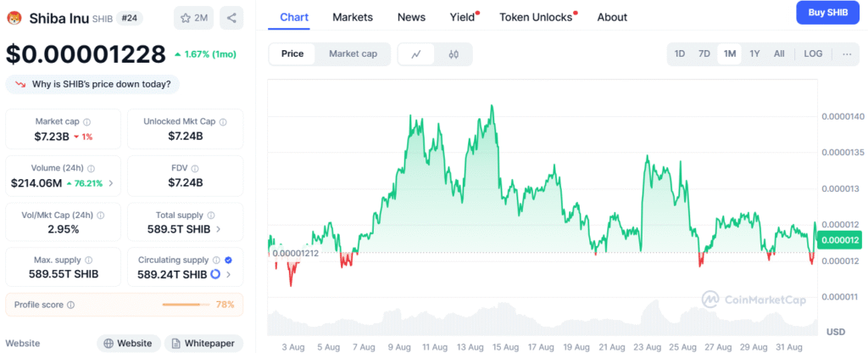Select the line chart type icon
The width and height of the screenshot is (868, 353).
tap(416, 54)
